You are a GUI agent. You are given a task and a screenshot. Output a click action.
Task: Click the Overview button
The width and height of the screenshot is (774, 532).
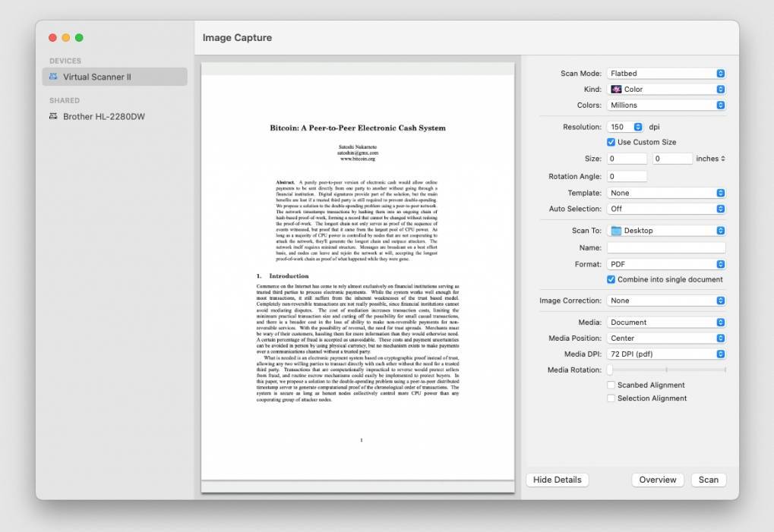pos(658,480)
